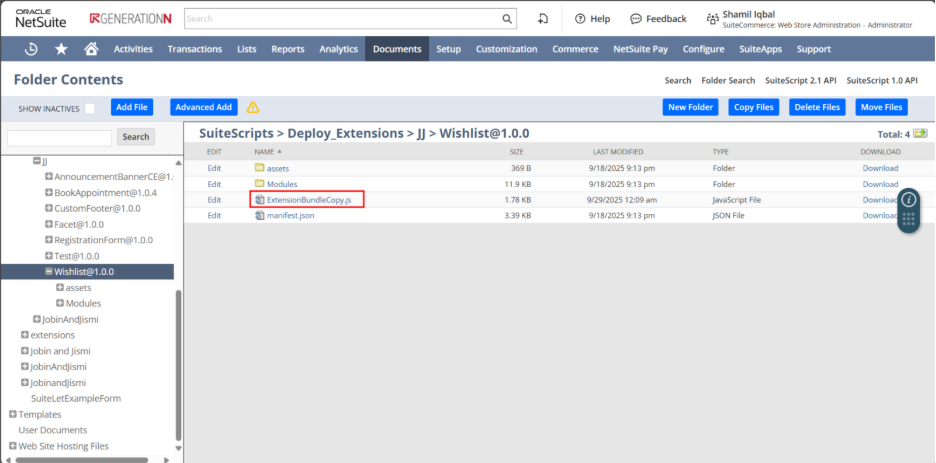Expand the Templates tree node
The width and height of the screenshot is (936, 463).
click(12, 414)
